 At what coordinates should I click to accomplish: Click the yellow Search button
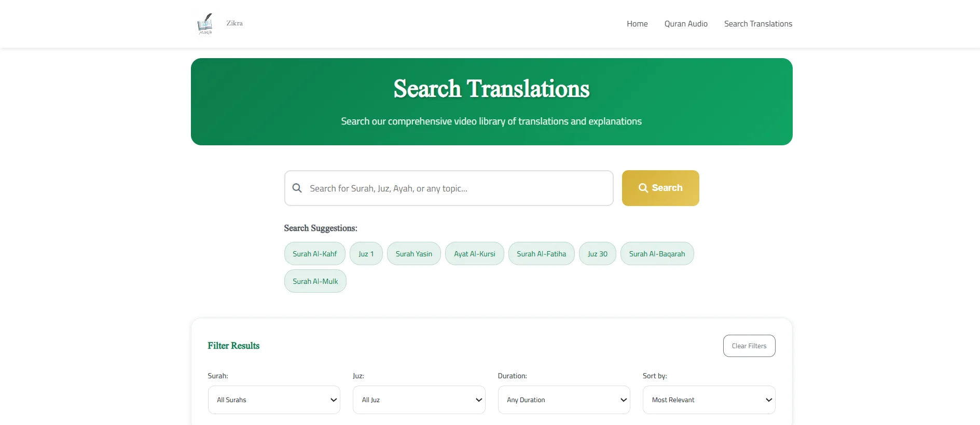(x=660, y=188)
